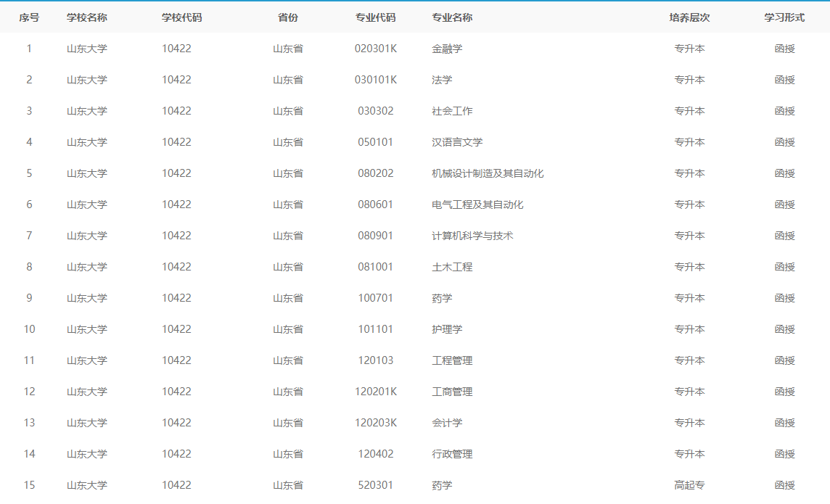Select major name 工商管理
The image size is (830, 504).
pos(452,392)
